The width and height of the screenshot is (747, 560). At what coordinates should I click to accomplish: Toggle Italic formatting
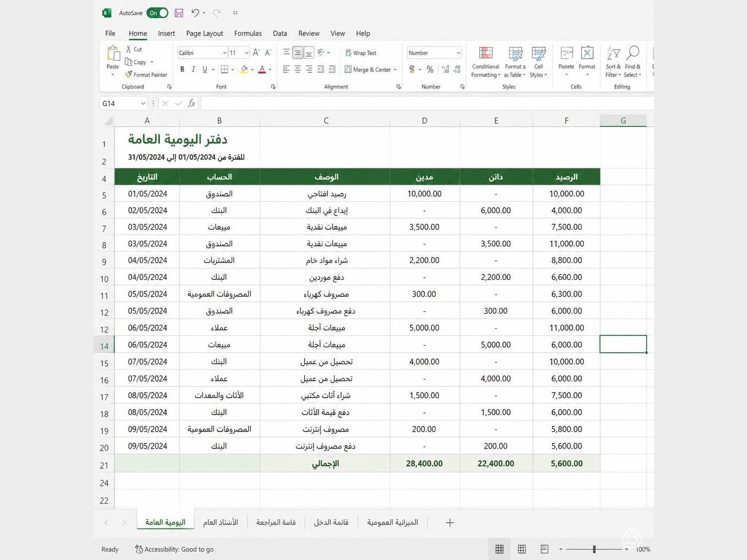click(x=193, y=69)
